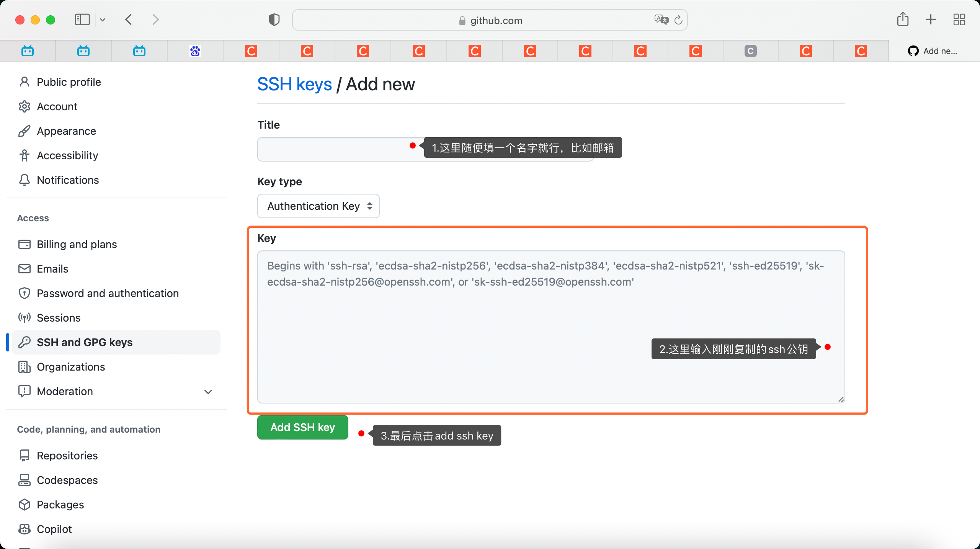The image size is (980, 549).
Task: Click the translate page icon
Action: [661, 20]
